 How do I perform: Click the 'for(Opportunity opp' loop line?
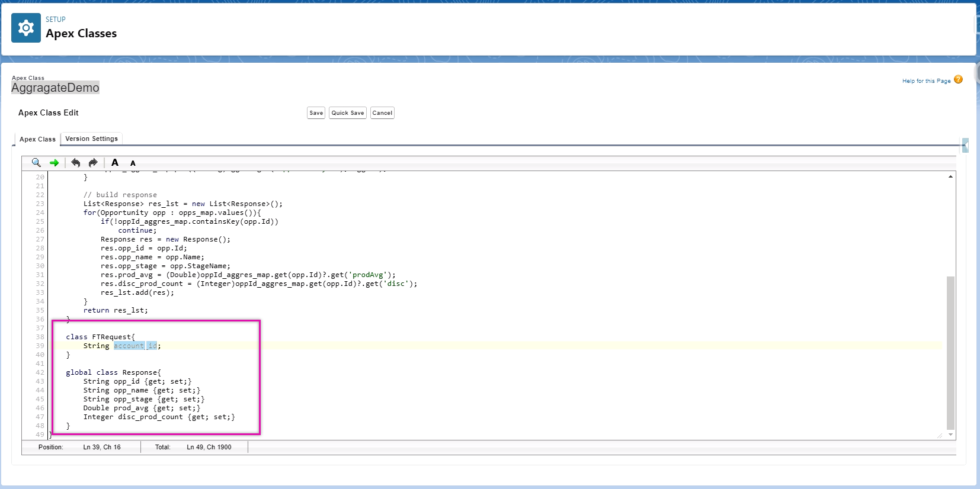(x=172, y=213)
